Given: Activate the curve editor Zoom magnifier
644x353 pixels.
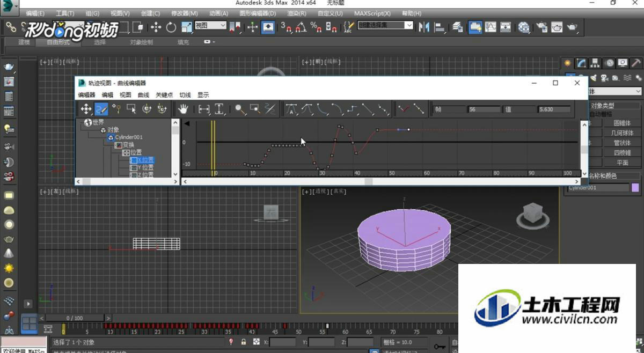Looking at the screenshot, I should click(x=240, y=109).
